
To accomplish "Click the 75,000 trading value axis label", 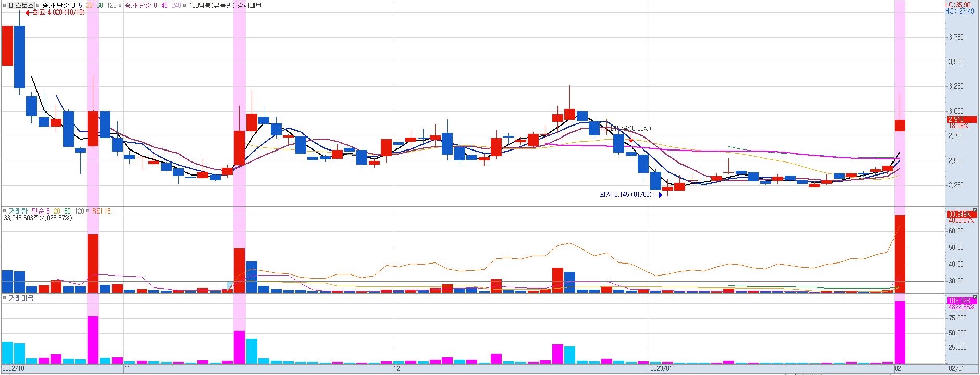I will point(958,318).
